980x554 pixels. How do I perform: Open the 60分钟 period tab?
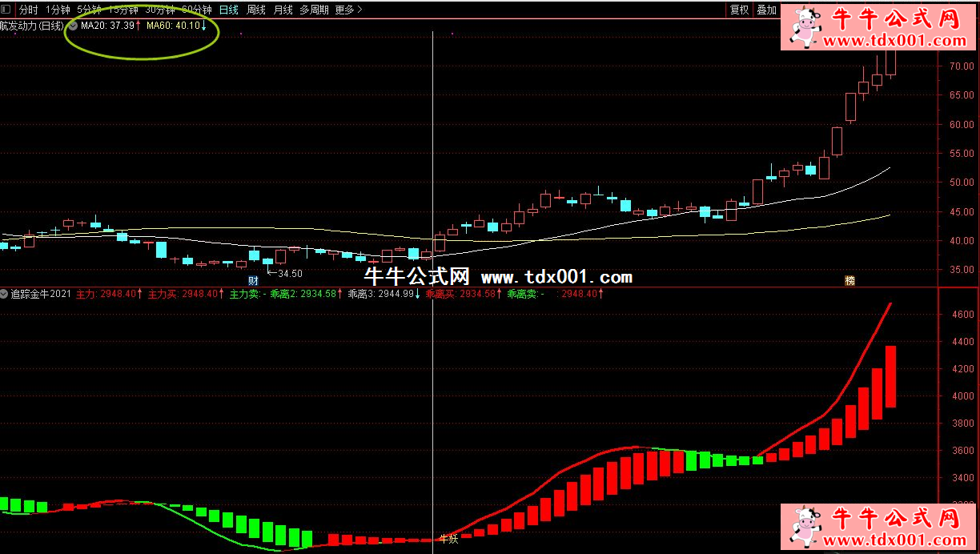click(x=197, y=10)
